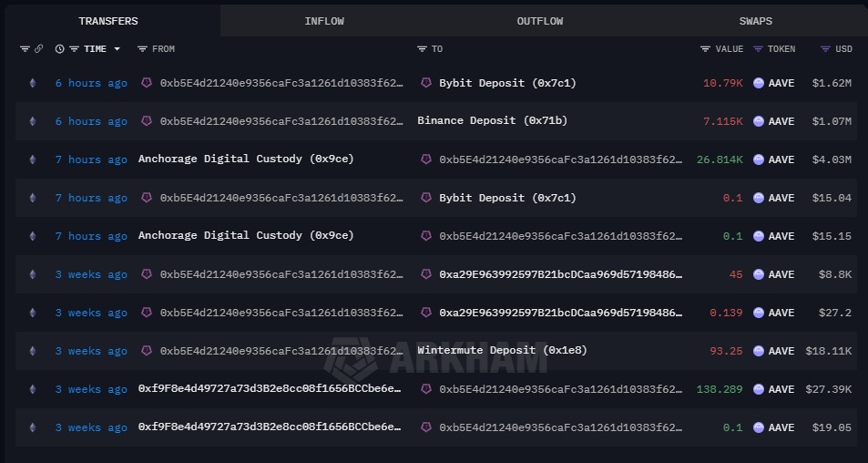868x463 pixels.
Task: Click the Ethereum icon in first row
Action: [x=33, y=83]
